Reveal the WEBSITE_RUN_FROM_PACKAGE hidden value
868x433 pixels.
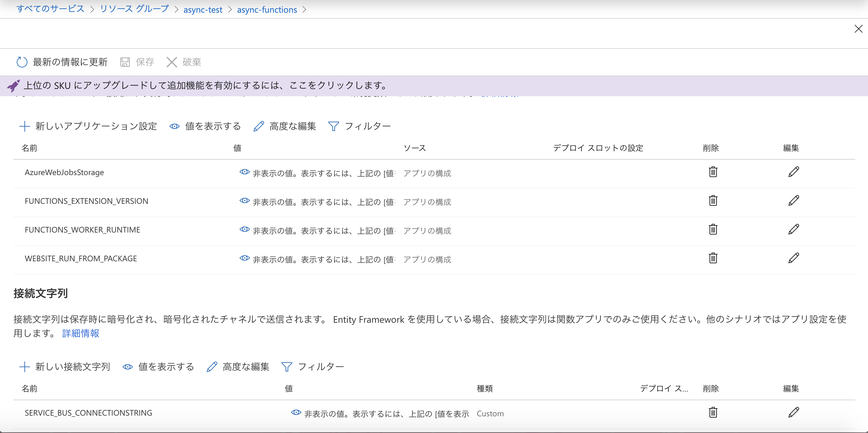tap(245, 258)
